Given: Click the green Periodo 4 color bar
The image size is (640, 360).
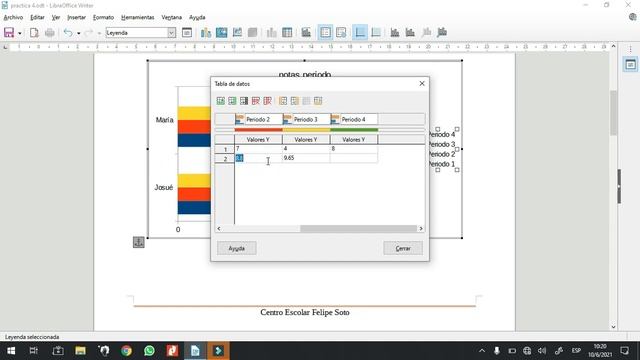Looking at the screenshot, I should click(x=354, y=130).
